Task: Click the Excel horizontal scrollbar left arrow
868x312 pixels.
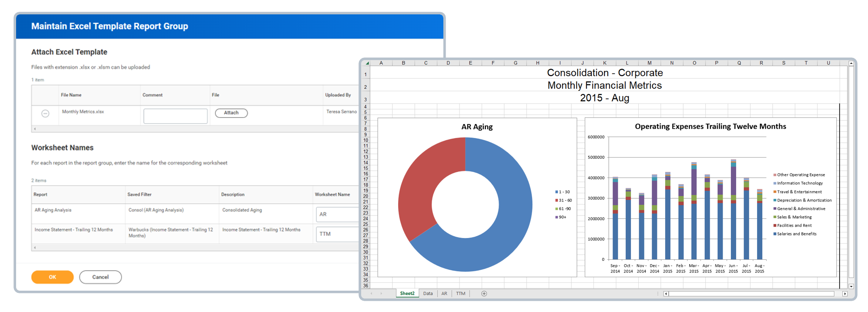Action: tap(666, 294)
